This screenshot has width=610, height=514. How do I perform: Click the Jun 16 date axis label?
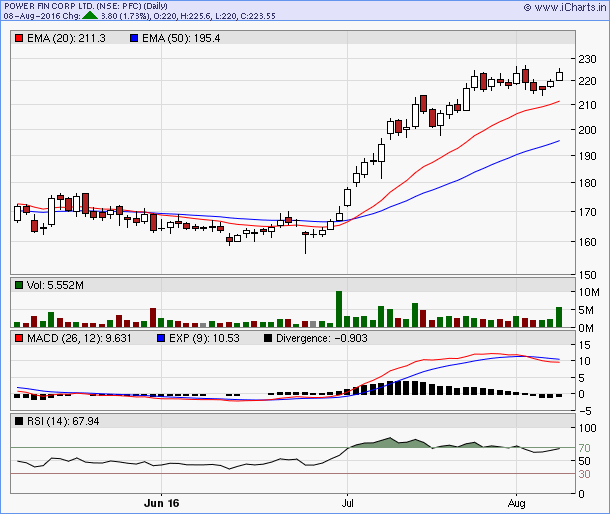[x=161, y=503]
